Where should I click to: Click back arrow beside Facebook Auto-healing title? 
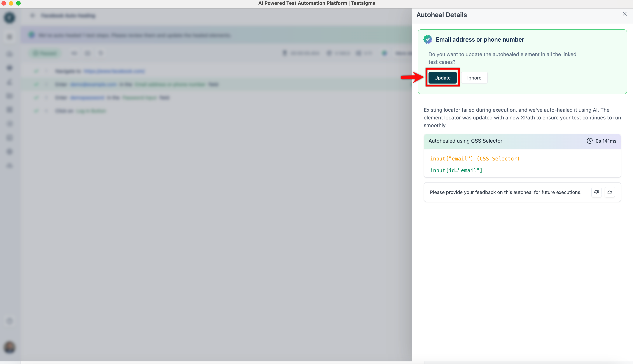pyautogui.click(x=33, y=15)
